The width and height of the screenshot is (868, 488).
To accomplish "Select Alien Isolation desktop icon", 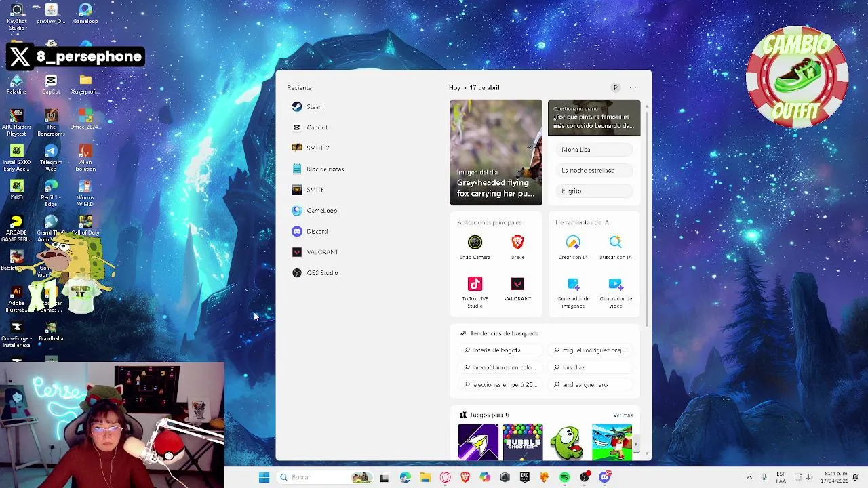I will click(x=85, y=157).
